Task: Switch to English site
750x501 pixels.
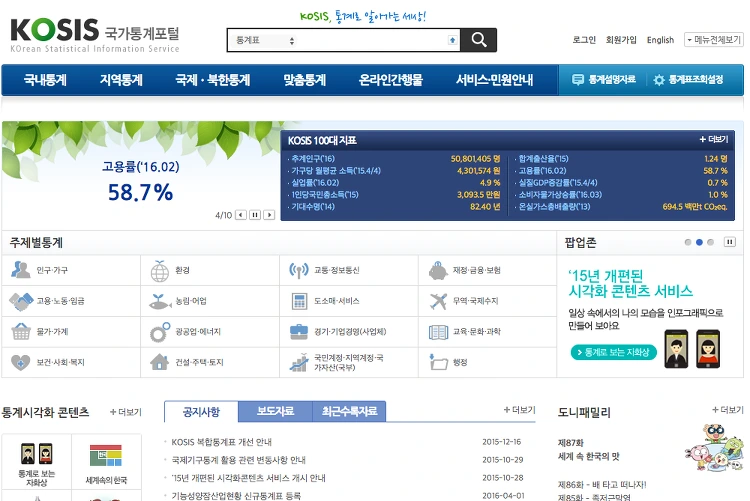Action: 660,40
